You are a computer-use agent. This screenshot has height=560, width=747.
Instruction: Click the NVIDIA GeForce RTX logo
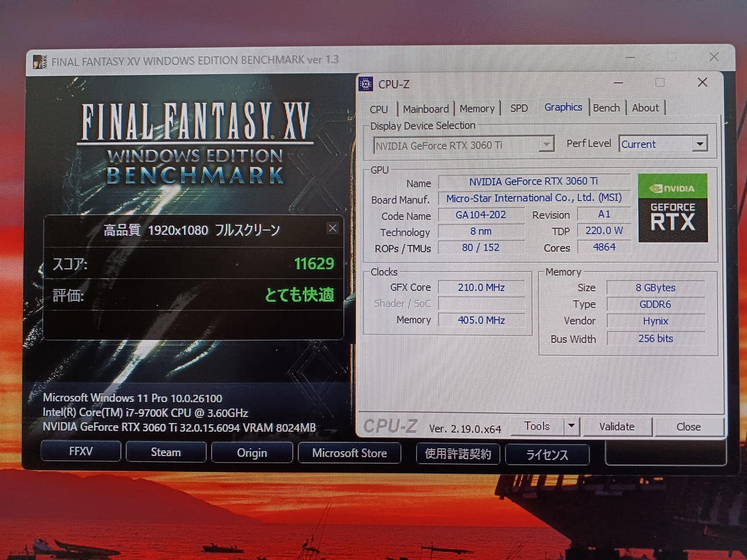[673, 208]
